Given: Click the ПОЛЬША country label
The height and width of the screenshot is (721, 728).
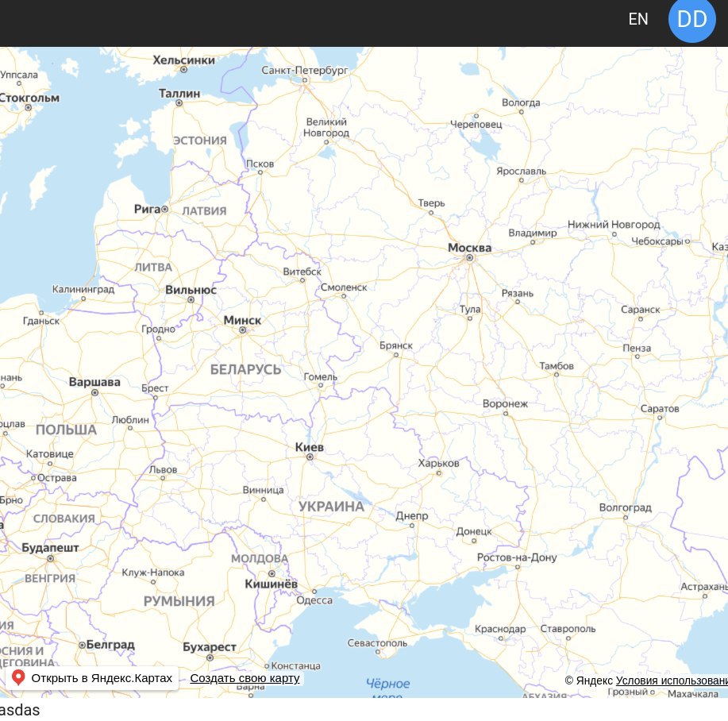Looking at the screenshot, I should [x=67, y=430].
